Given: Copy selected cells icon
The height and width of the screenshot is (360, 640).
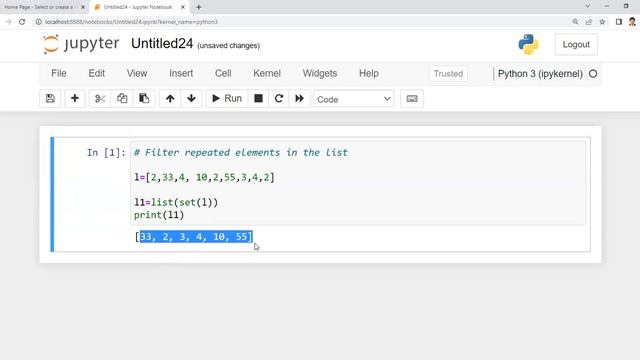Looking at the screenshot, I should [x=122, y=98].
